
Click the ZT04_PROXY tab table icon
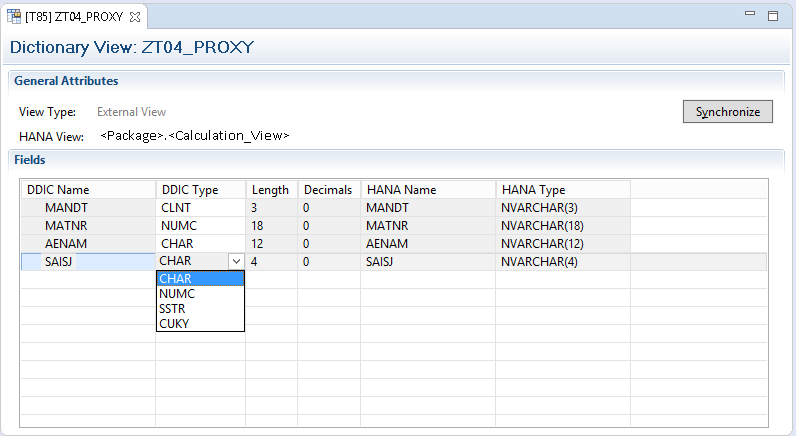[x=14, y=16]
